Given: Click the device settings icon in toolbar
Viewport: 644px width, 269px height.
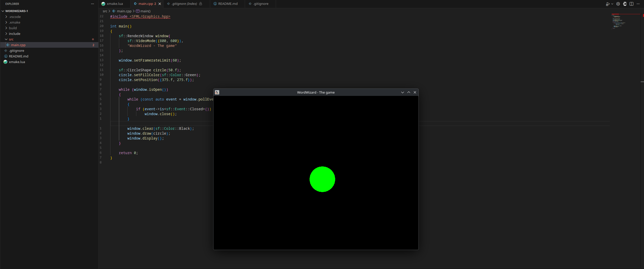Looking at the screenshot, I should point(625,4).
